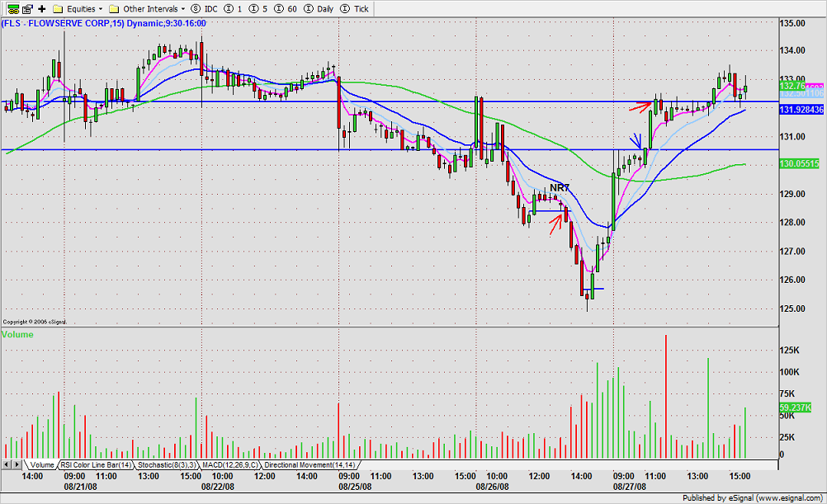Viewport: 827px width, 504px height.
Task: Click the tab scroll left arrow
Action: [x=7, y=464]
